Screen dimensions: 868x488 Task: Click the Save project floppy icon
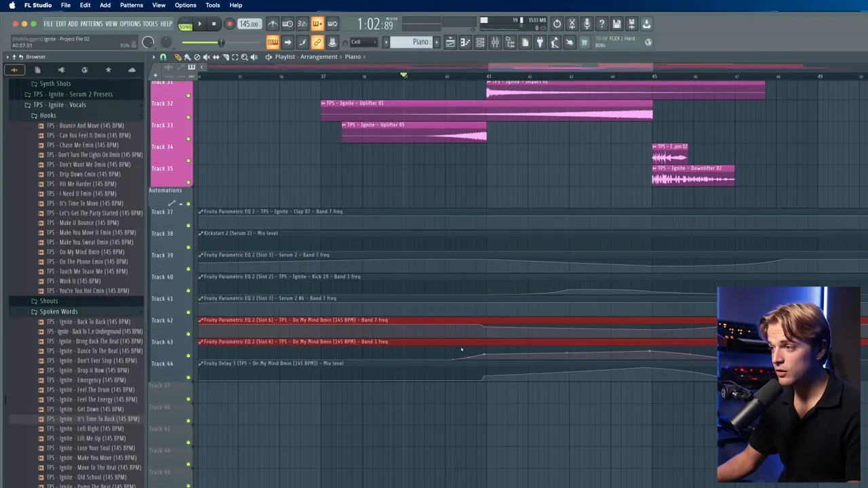tap(616, 24)
